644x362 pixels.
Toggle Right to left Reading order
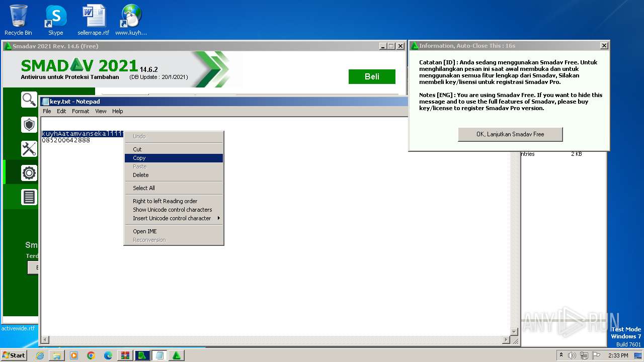174,201
